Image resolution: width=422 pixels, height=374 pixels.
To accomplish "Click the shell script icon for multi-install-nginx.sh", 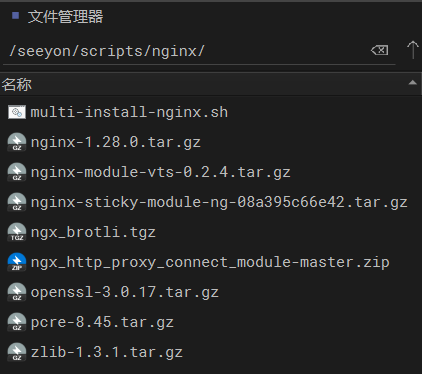I will [17, 112].
